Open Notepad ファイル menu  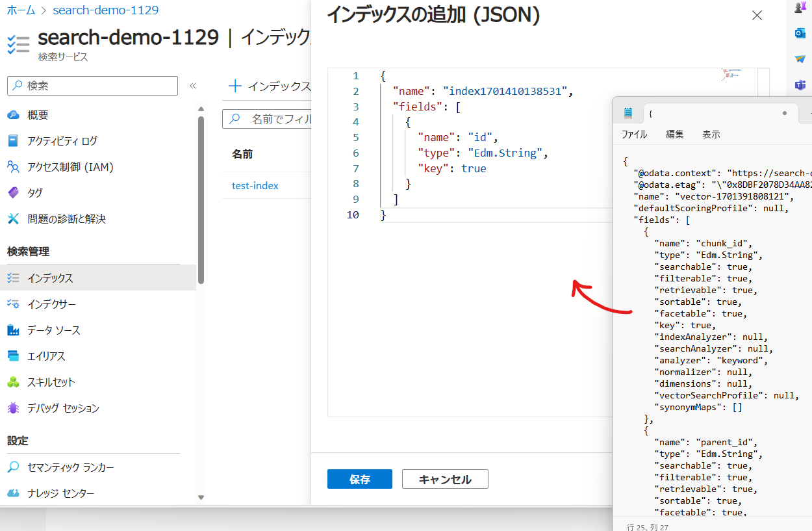pos(634,135)
